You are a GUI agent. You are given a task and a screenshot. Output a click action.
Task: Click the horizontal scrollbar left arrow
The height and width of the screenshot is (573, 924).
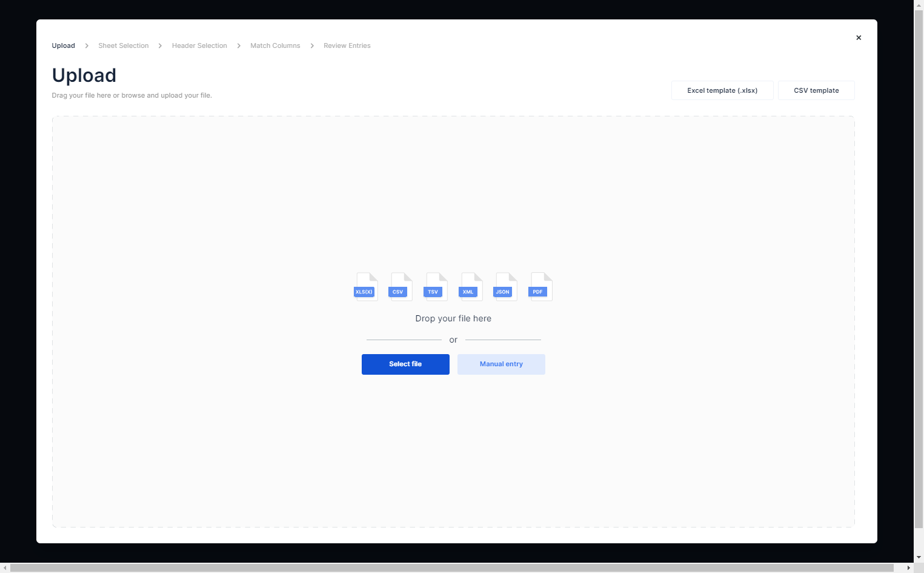pos(5,568)
